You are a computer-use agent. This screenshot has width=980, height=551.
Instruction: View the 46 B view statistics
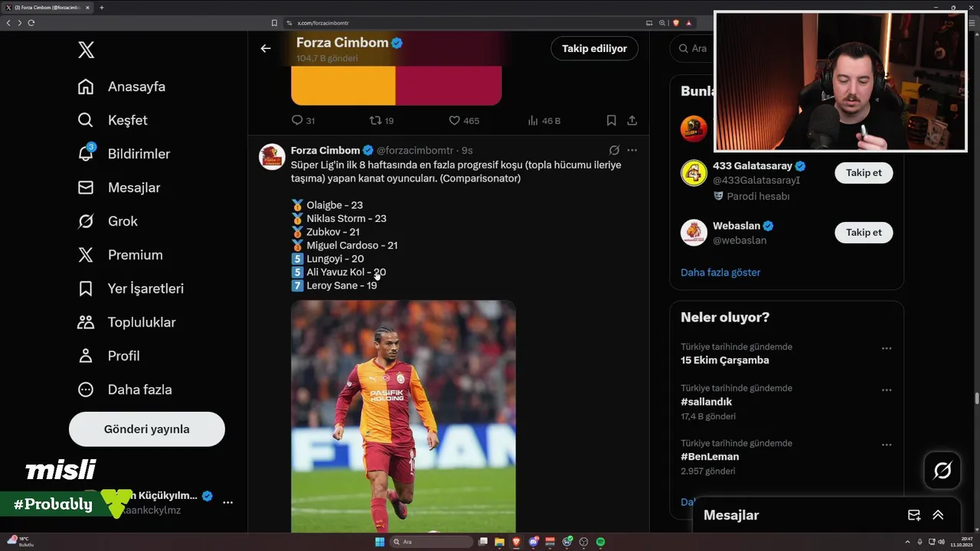(x=544, y=121)
